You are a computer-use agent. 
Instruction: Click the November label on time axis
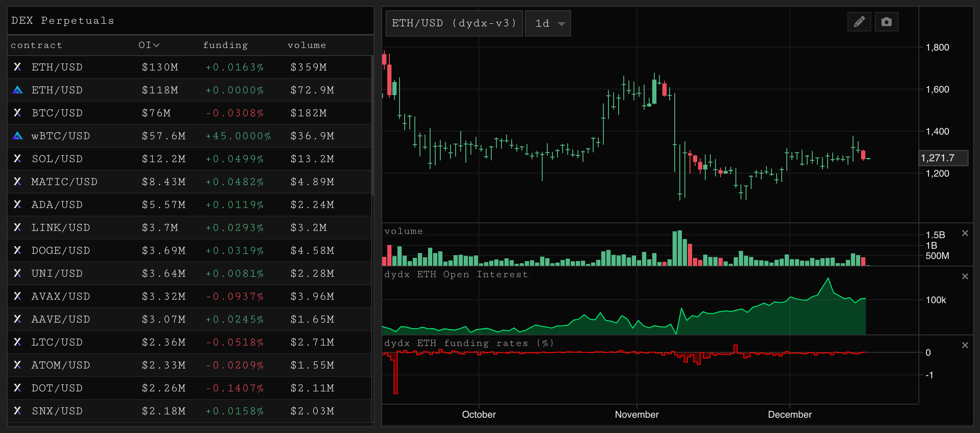(x=636, y=414)
